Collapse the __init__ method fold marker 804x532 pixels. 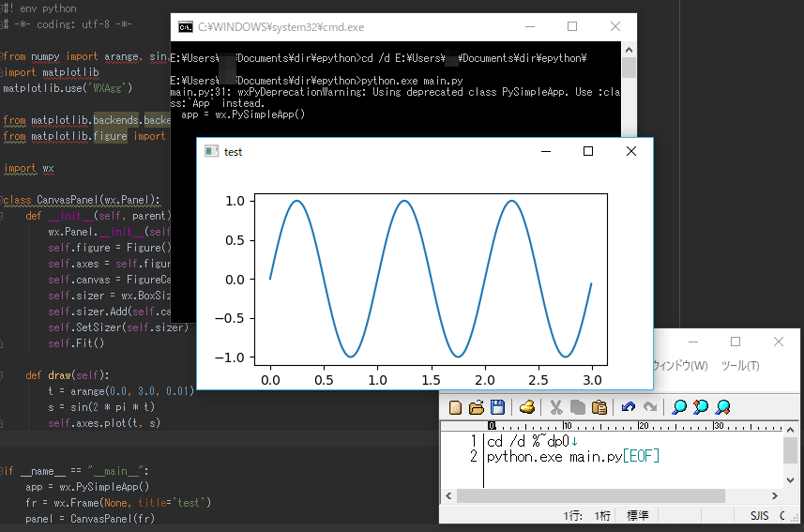pyautogui.click(x=3, y=216)
